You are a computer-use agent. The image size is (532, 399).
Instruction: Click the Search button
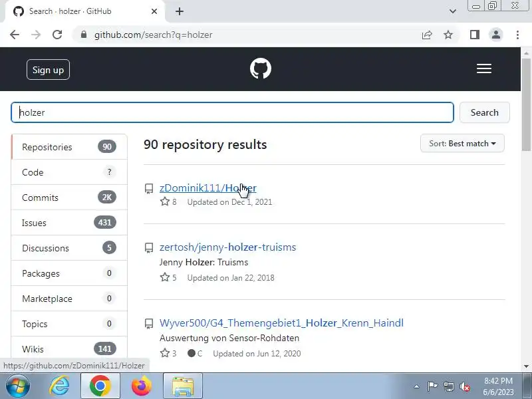click(x=485, y=112)
